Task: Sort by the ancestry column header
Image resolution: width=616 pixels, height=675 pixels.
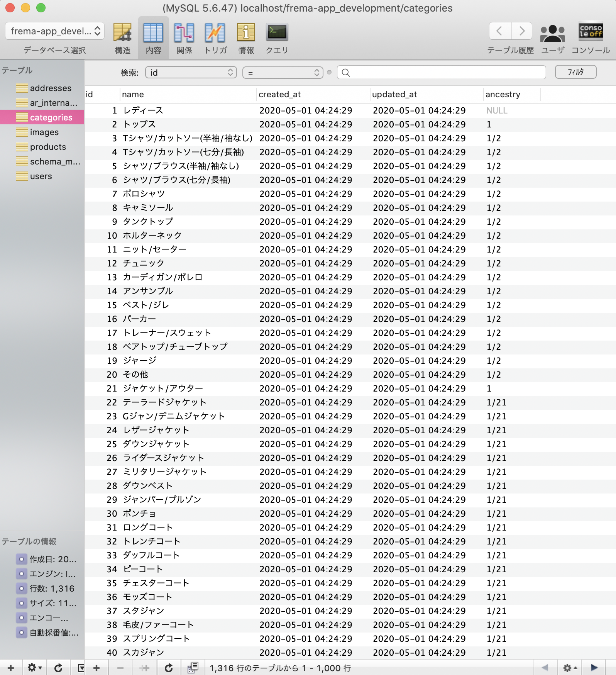Action: tap(503, 94)
